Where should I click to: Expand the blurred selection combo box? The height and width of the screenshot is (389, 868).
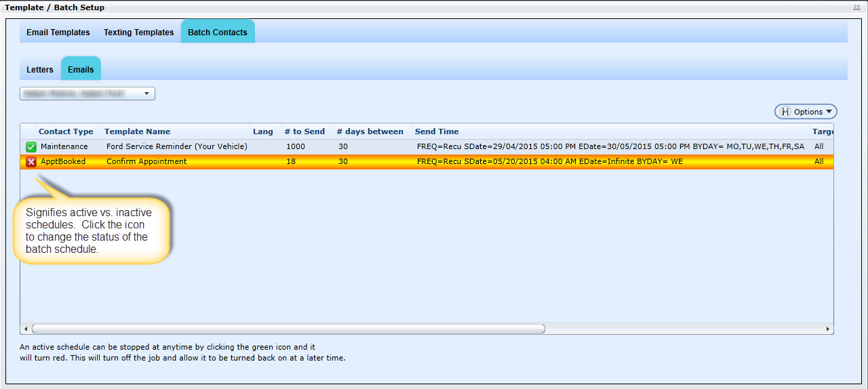coord(87,94)
